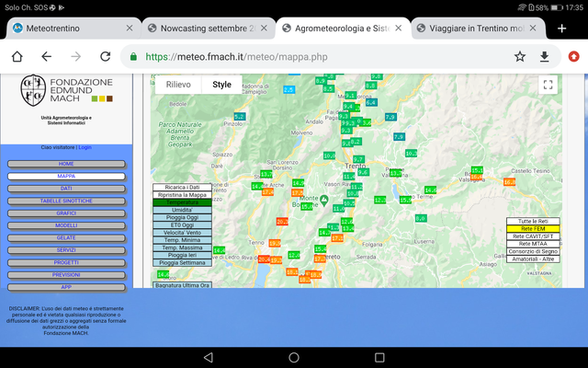Screen dimensions: 588x368
Task: Click the 16.8 orange marker near Castello Tesino
Action: (509, 182)
